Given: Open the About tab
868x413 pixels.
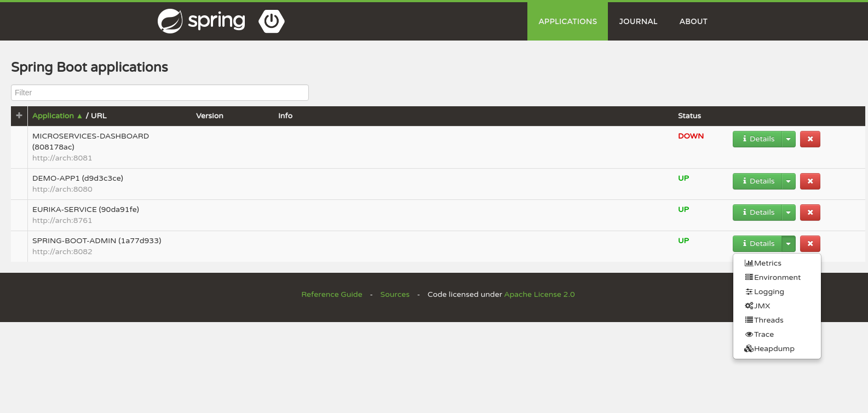Looking at the screenshot, I should pyautogui.click(x=693, y=21).
